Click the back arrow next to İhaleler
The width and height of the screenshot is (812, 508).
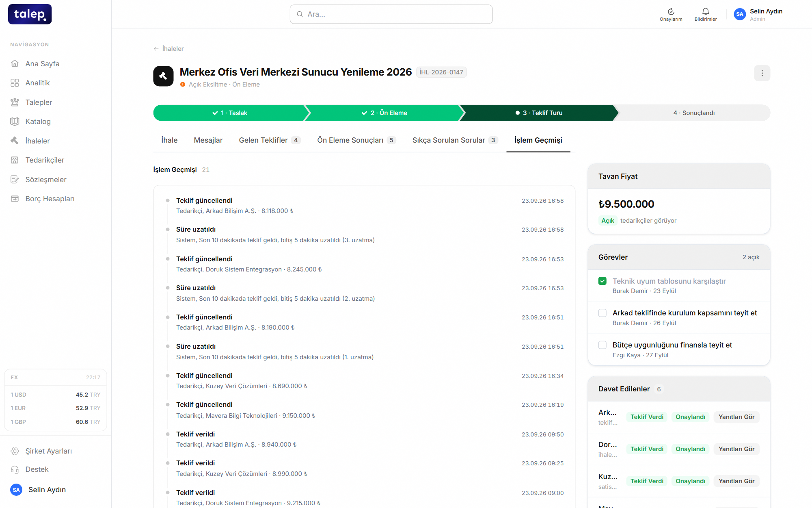tap(156, 49)
